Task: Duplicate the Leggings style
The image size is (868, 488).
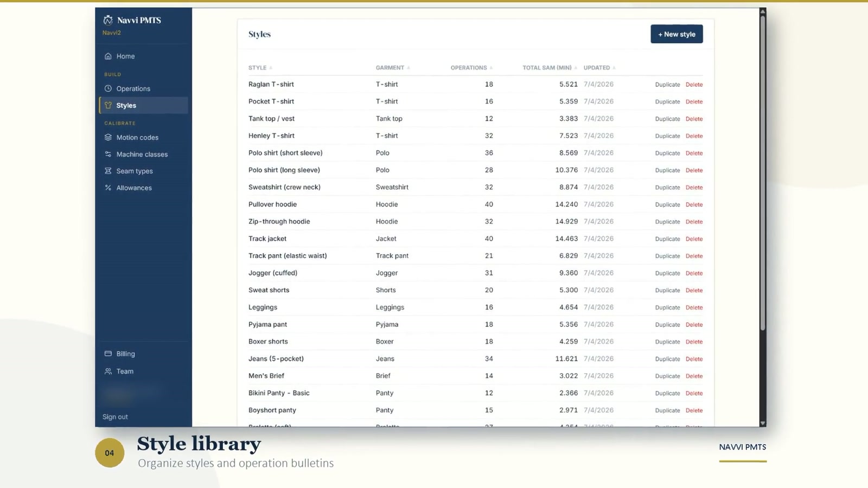Action: pos(667,307)
